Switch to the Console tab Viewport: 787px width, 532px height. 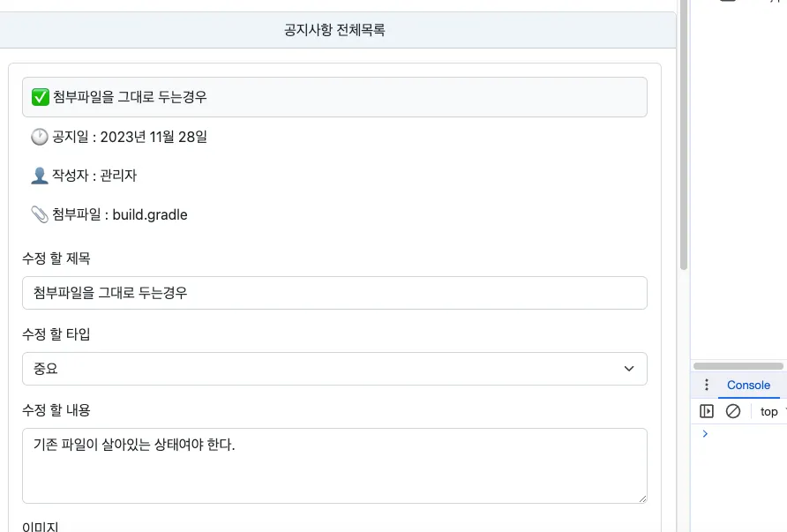pos(748,386)
